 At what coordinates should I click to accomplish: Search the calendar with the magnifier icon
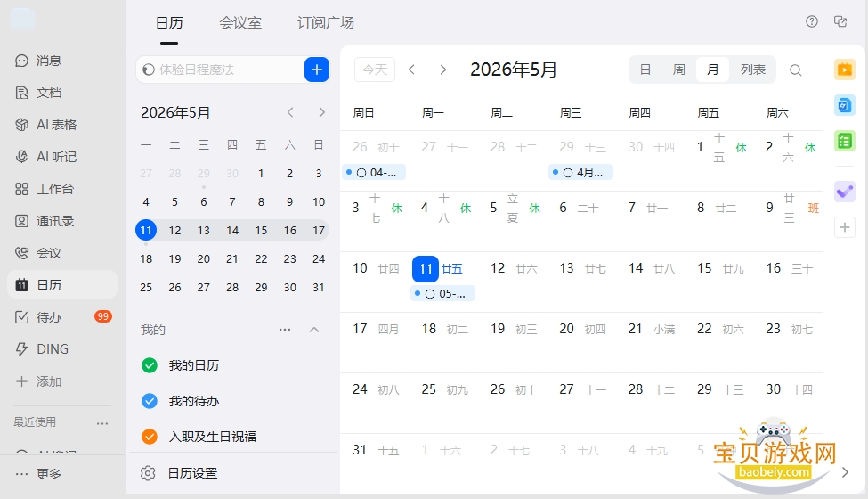coord(796,70)
